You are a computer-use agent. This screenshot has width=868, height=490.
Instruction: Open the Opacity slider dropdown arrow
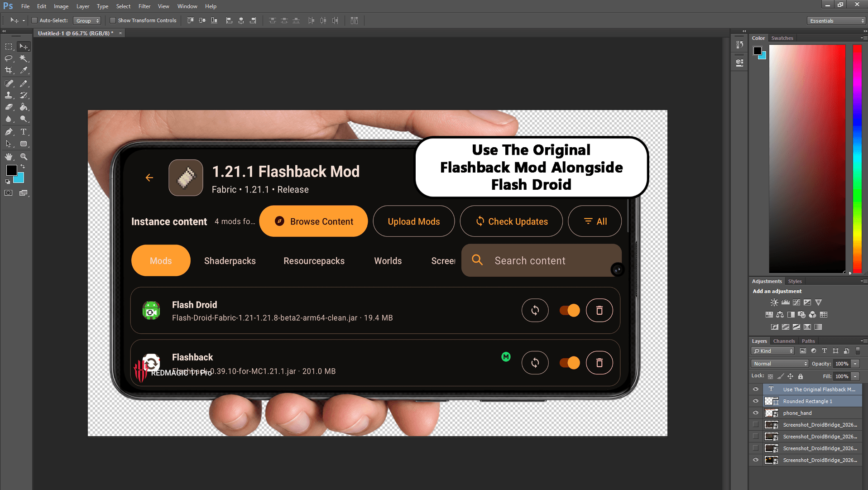click(855, 364)
